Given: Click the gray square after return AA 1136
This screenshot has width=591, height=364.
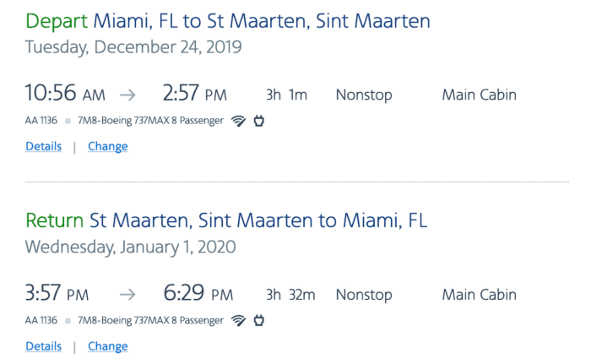Looking at the screenshot, I should point(68,321).
